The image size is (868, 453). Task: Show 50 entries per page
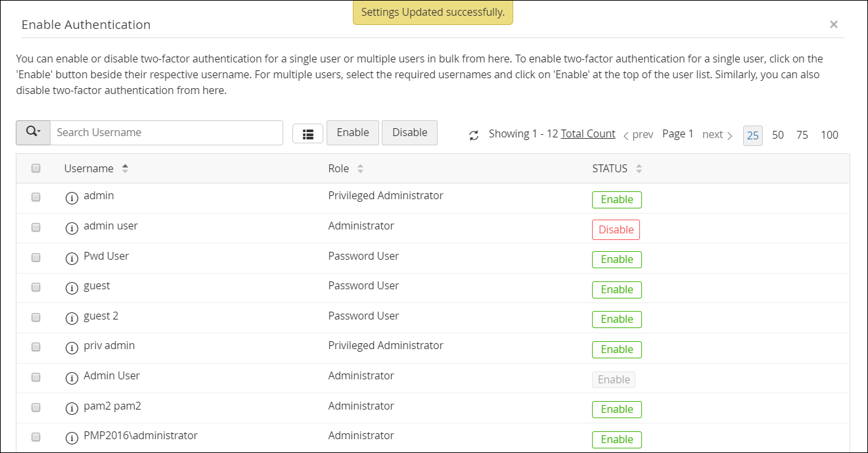[x=777, y=135]
